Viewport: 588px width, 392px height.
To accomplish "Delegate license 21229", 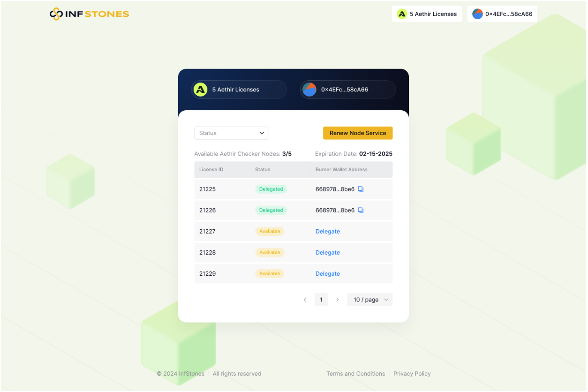I will point(328,274).
